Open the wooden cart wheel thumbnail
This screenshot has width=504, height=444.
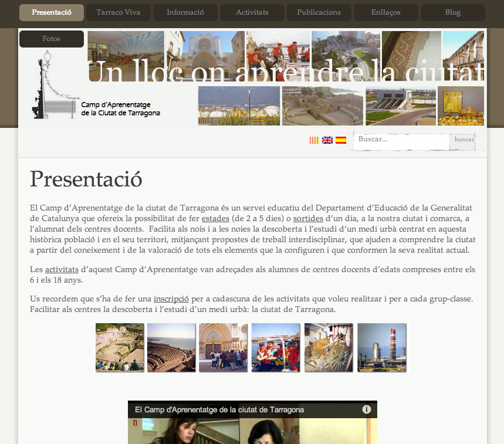point(329,347)
